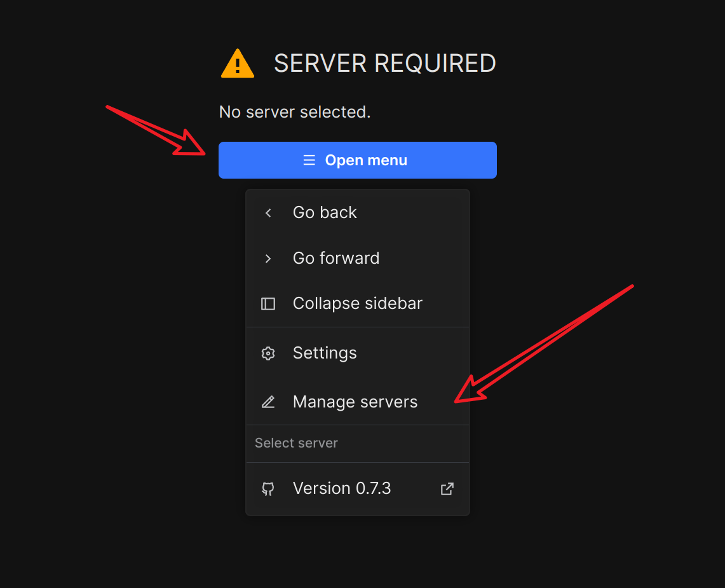Click the pencil icon beside Manage servers

268,402
